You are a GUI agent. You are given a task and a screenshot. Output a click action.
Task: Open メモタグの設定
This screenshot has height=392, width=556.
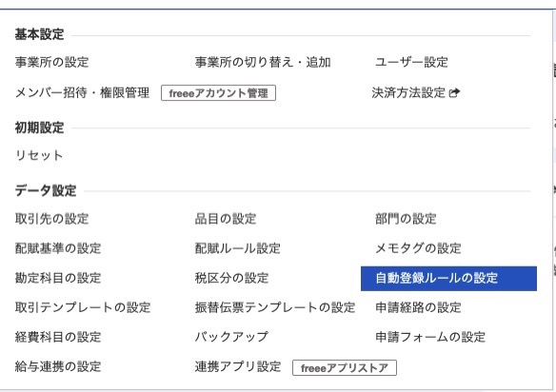(418, 248)
